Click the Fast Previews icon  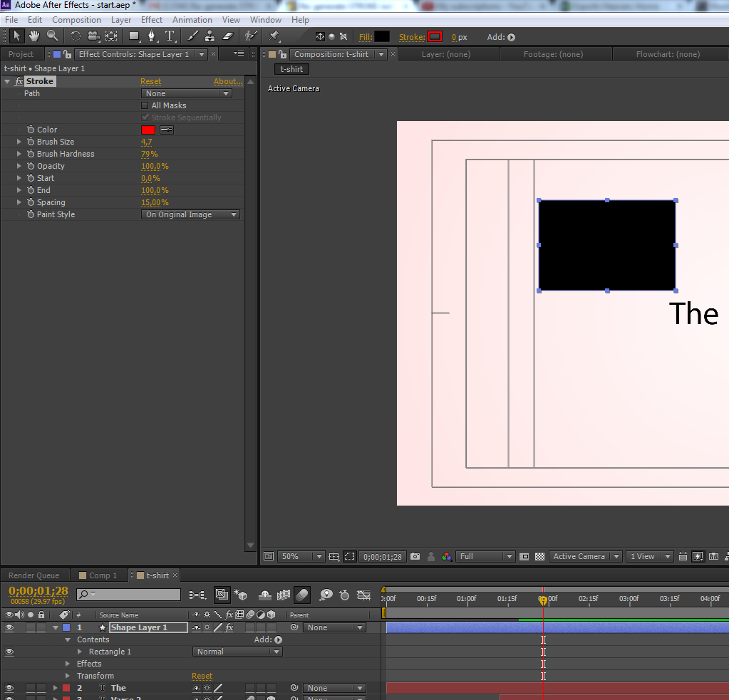tap(698, 556)
